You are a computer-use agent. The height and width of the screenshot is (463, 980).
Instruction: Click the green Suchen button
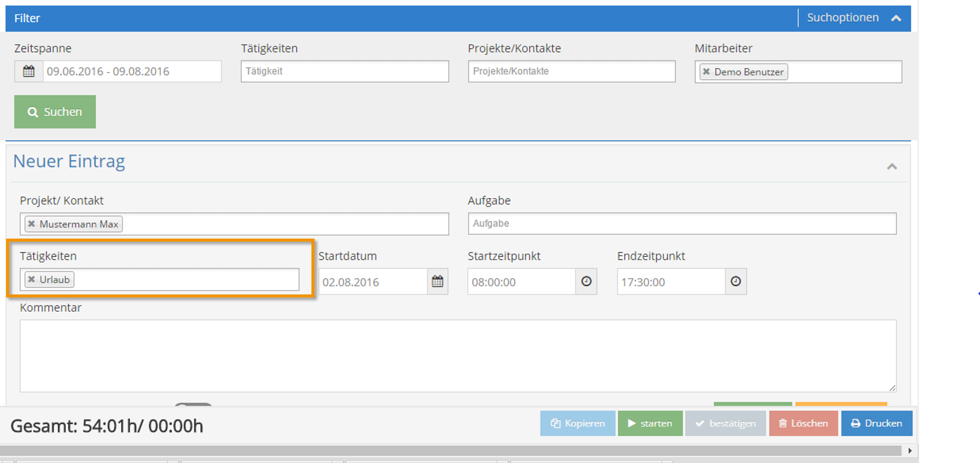(55, 112)
